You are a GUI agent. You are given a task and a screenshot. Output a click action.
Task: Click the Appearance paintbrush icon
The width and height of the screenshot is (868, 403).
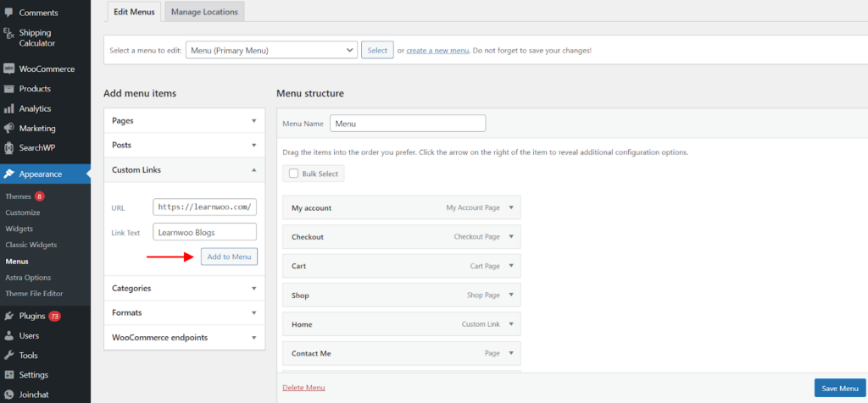pyautogui.click(x=8, y=174)
